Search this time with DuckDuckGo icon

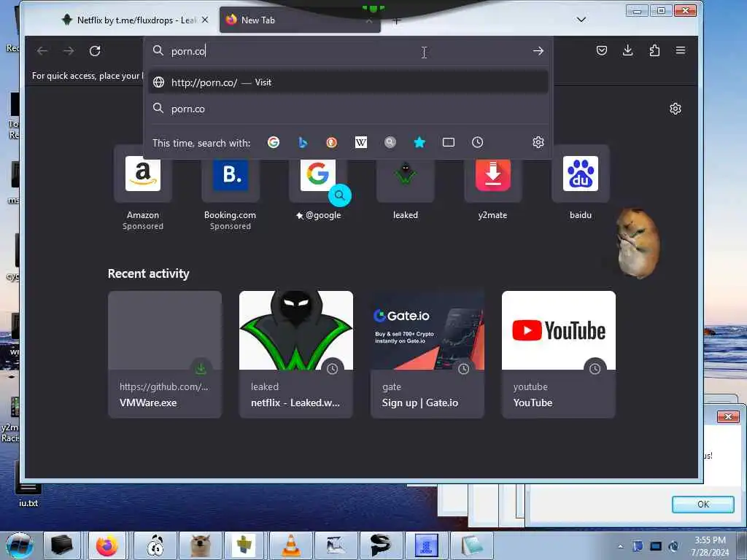pyautogui.click(x=332, y=142)
